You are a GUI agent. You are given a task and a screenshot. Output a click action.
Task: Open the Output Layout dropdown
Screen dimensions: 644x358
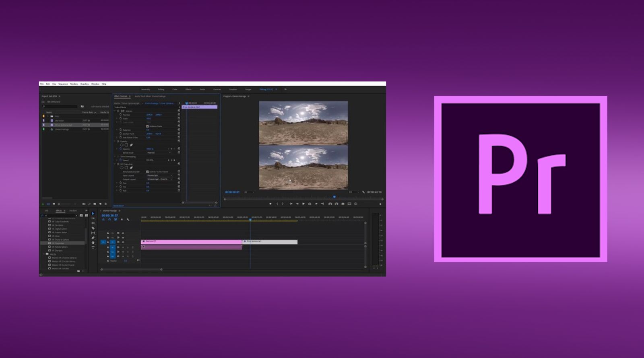tap(159, 179)
